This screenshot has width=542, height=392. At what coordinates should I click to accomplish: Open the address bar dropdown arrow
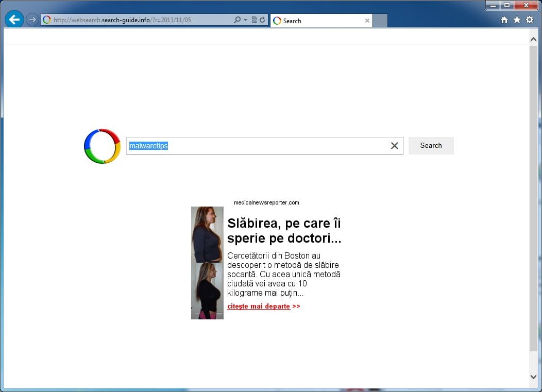245,20
